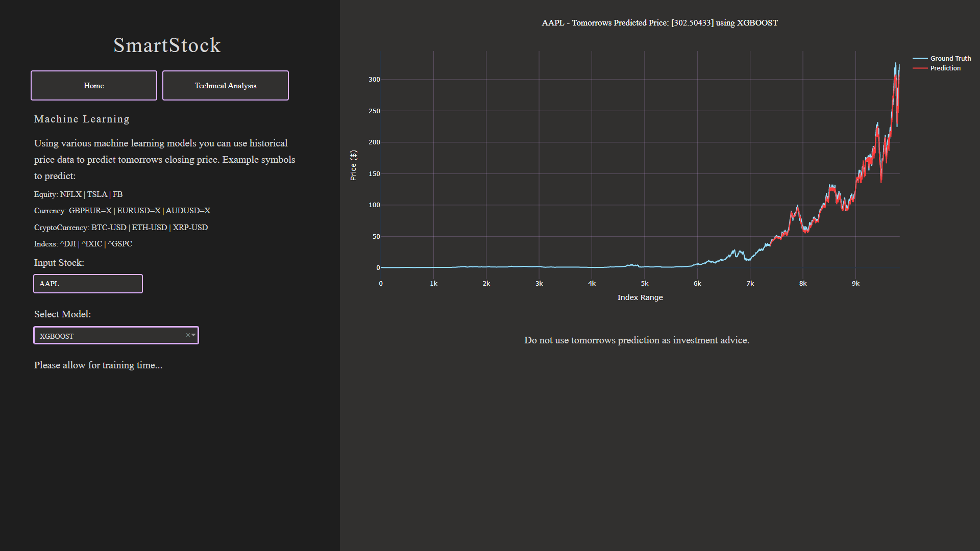This screenshot has height=551, width=980.
Task: Go to the Home page
Action: [93, 85]
